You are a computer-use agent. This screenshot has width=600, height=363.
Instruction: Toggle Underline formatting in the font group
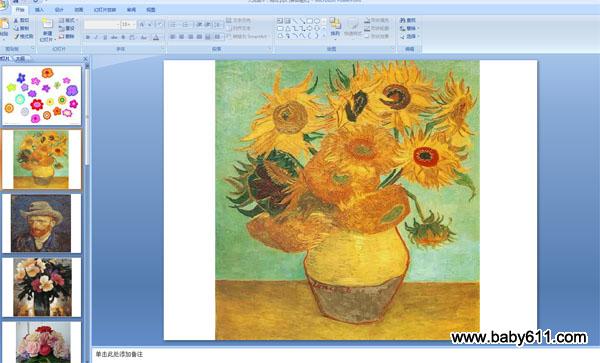[105, 37]
